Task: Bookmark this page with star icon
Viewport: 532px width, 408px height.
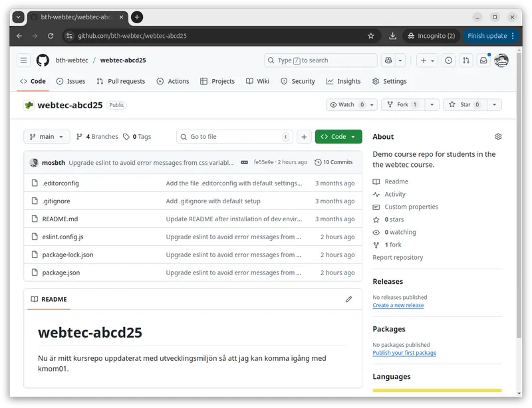Action: pos(371,36)
